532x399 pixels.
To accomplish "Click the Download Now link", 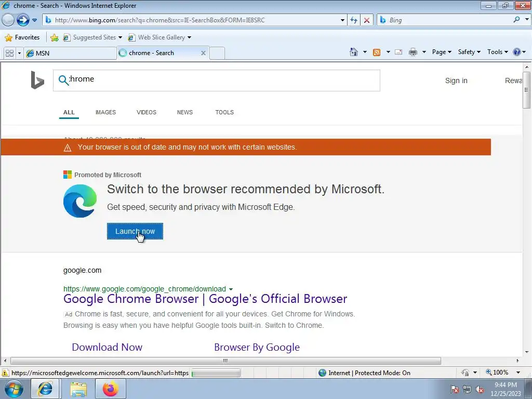I will [x=107, y=347].
